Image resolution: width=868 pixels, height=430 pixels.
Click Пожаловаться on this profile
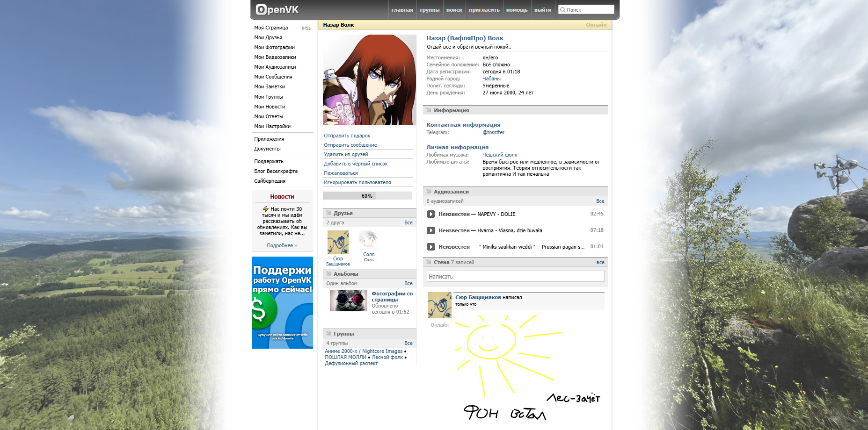(x=341, y=173)
